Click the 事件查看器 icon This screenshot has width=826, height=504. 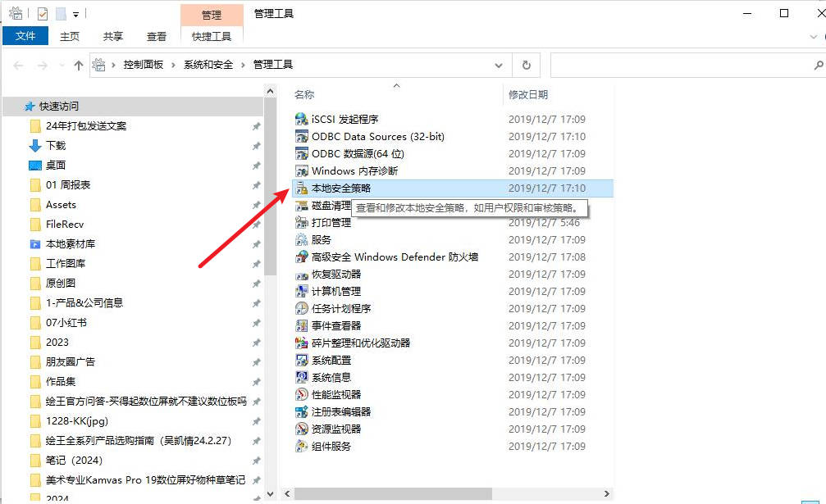[301, 326]
